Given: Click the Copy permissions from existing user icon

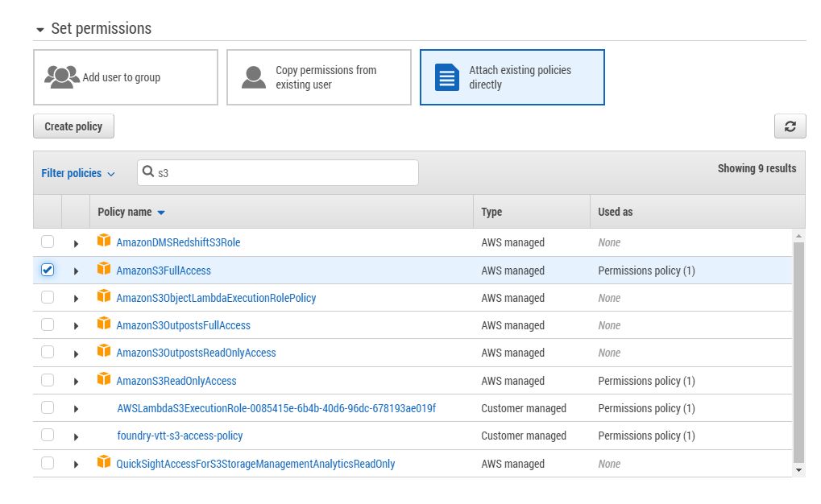Looking at the screenshot, I should pyautogui.click(x=254, y=77).
